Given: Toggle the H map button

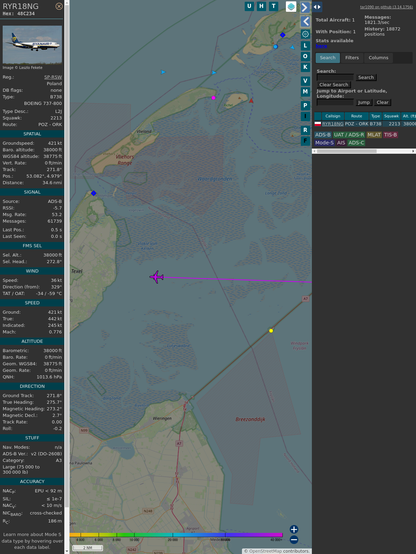Looking at the screenshot, I should pyautogui.click(x=261, y=6).
